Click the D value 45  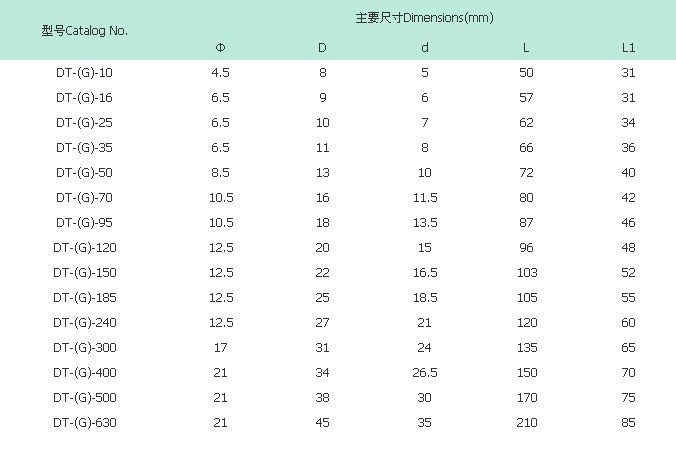click(322, 423)
